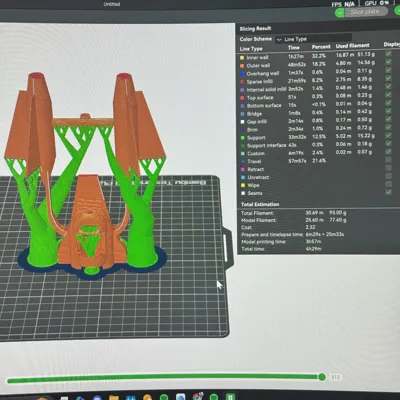
Task: Toggle the Bridge display checkbox
Action: coord(389,111)
